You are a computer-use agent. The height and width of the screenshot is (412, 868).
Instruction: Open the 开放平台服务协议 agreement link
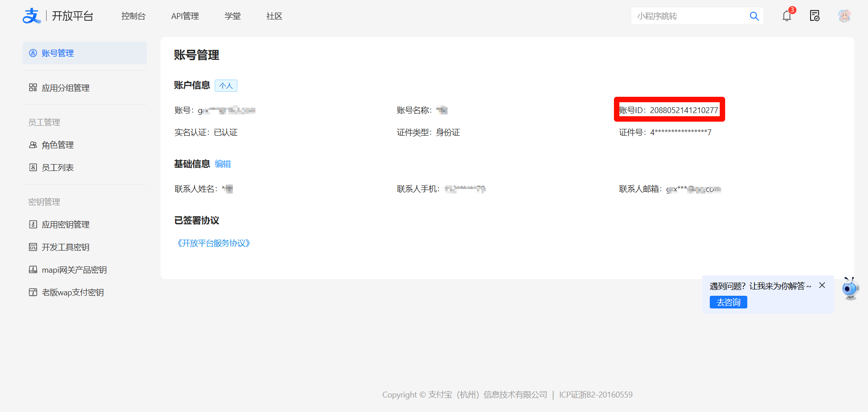click(x=214, y=243)
